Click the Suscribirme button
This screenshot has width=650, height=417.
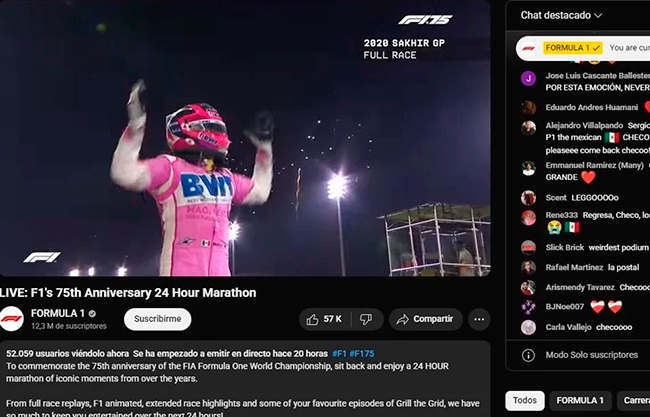(158, 319)
